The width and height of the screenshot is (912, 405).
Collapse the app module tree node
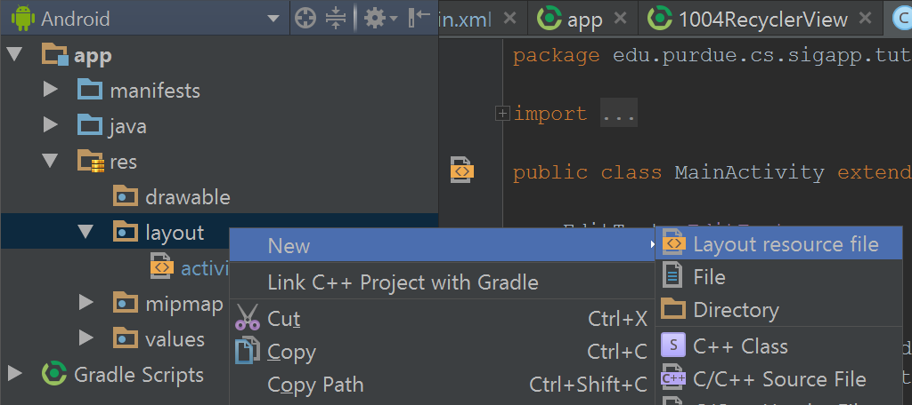pyautogui.click(x=15, y=55)
